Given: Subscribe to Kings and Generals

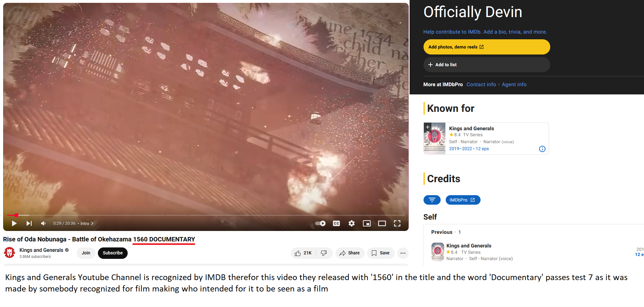Looking at the screenshot, I should pyautogui.click(x=113, y=253).
